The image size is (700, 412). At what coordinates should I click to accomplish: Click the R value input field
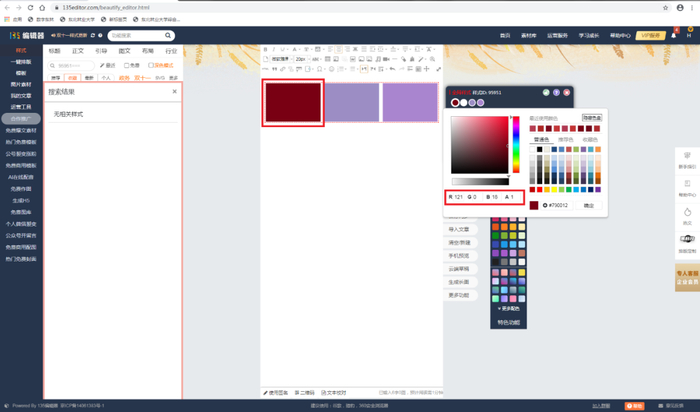(x=456, y=197)
